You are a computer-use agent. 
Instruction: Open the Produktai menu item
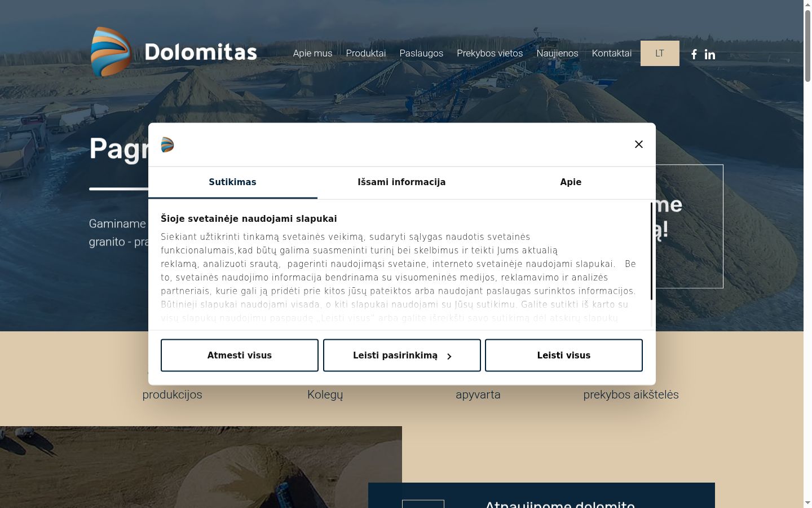(366, 53)
